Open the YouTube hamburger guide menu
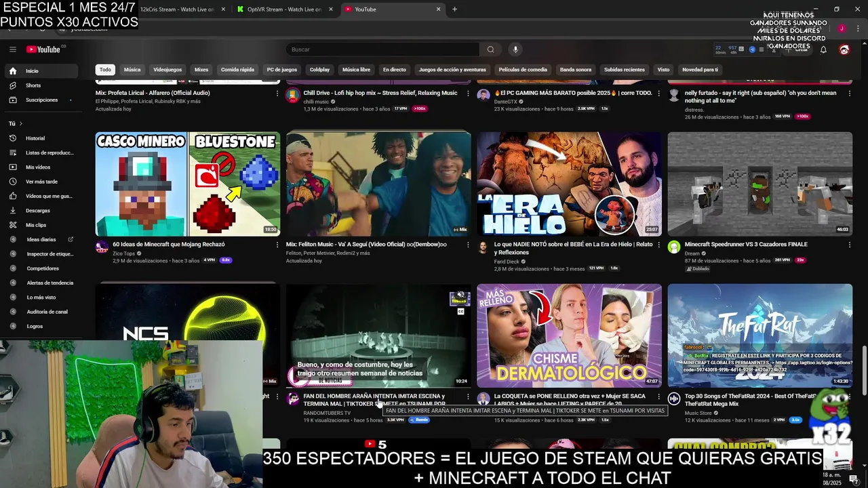 (12, 49)
